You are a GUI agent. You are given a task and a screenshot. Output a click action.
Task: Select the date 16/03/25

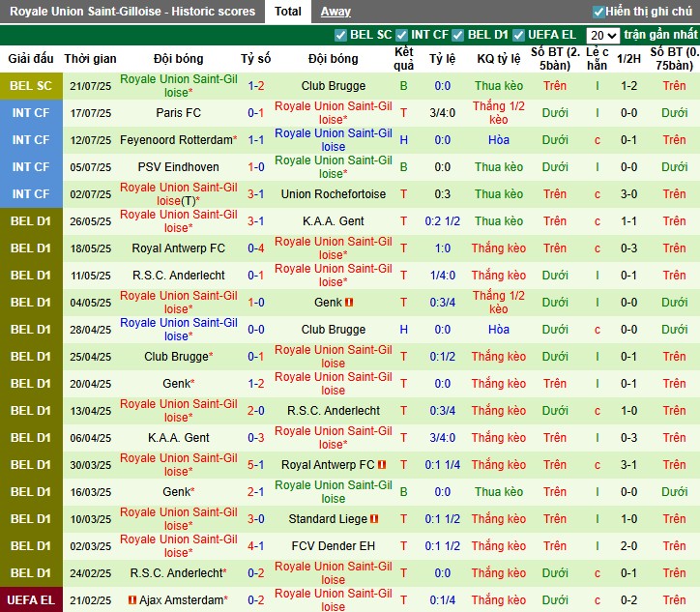coord(91,492)
